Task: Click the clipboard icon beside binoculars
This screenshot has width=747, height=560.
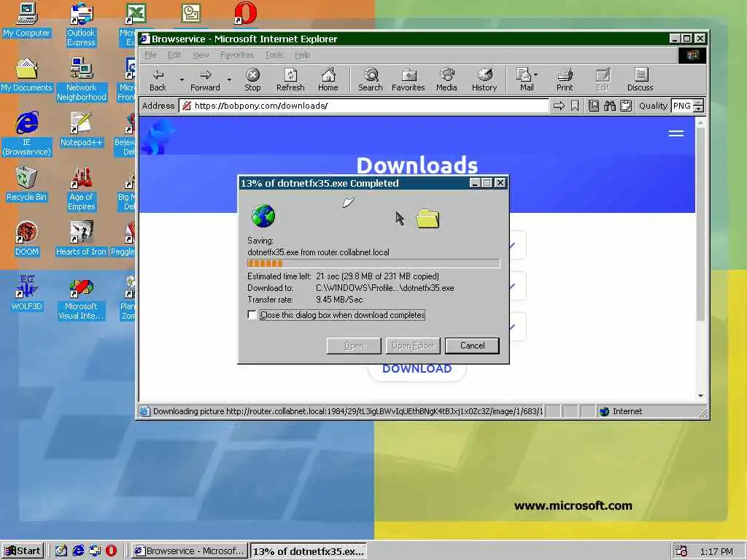Action: click(626, 106)
